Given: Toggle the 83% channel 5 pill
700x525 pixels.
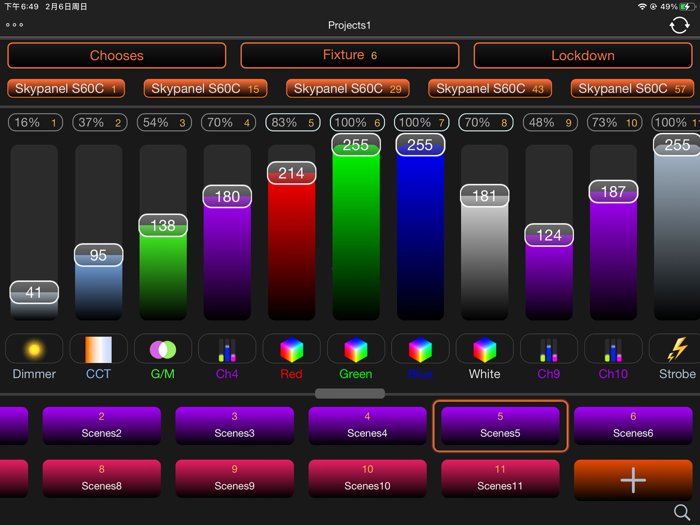Looking at the screenshot, I should [x=292, y=122].
